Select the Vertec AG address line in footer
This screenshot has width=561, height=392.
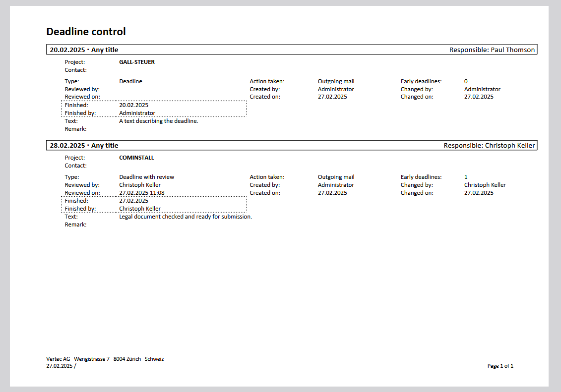pyautogui.click(x=105, y=359)
